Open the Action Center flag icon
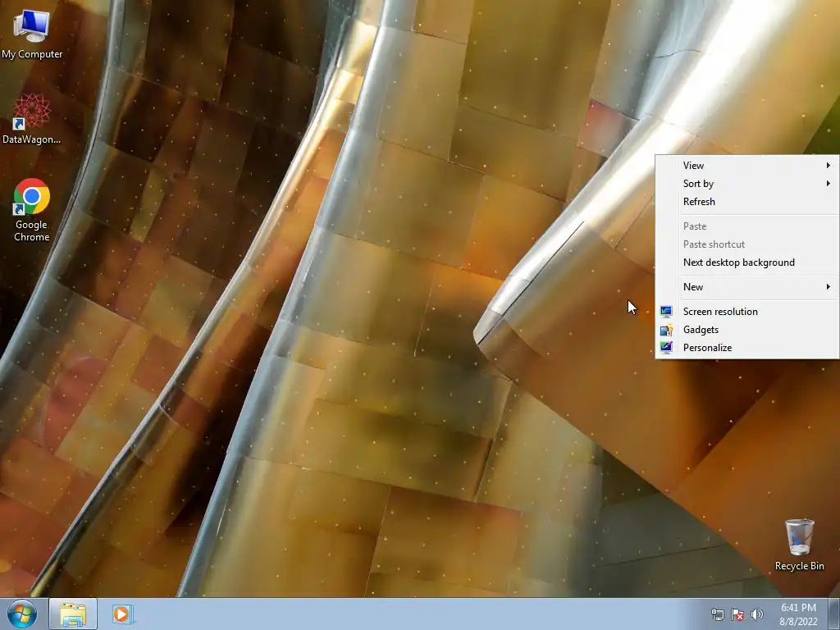Viewport: 840px width, 630px height. [737, 614]
